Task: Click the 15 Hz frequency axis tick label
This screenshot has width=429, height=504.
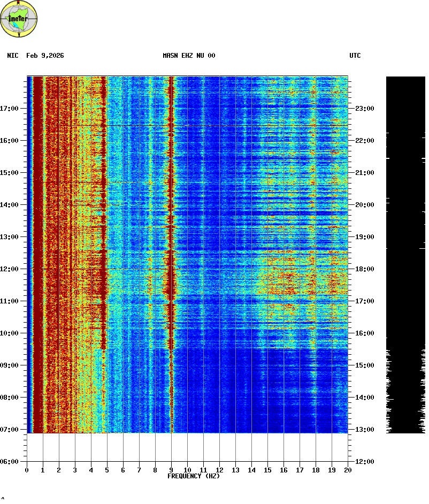Action: tap(267, 470)
